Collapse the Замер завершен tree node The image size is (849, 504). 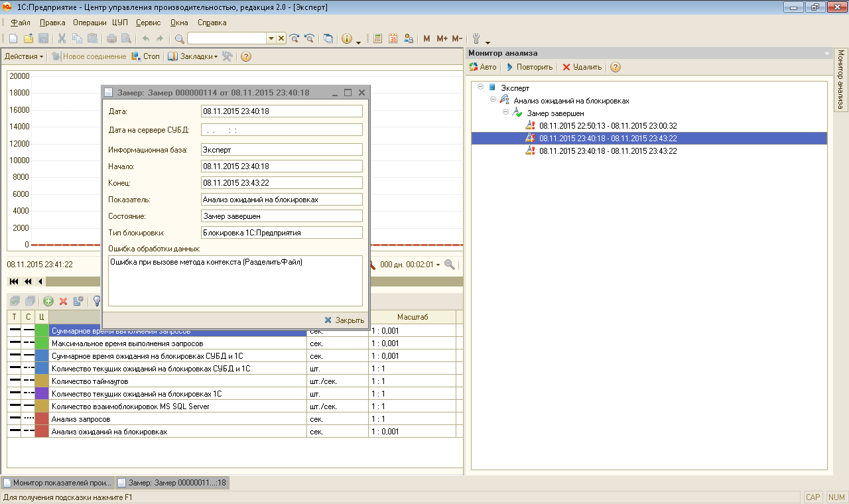[x=505, y=112]
